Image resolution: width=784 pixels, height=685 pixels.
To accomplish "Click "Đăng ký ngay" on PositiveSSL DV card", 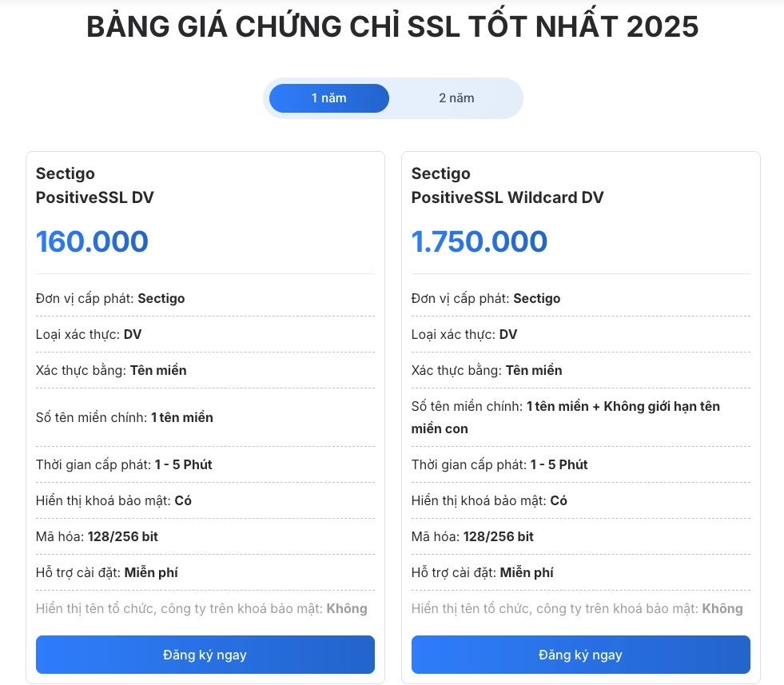I will pyautogui.click(x=205, y=655).
